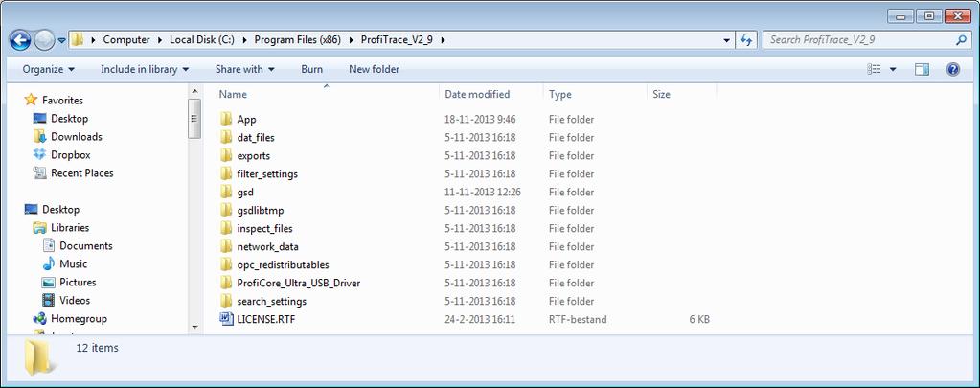This screenshot has width=980, height=388.
Task: Open the Help icon
Action: point(953,69)
